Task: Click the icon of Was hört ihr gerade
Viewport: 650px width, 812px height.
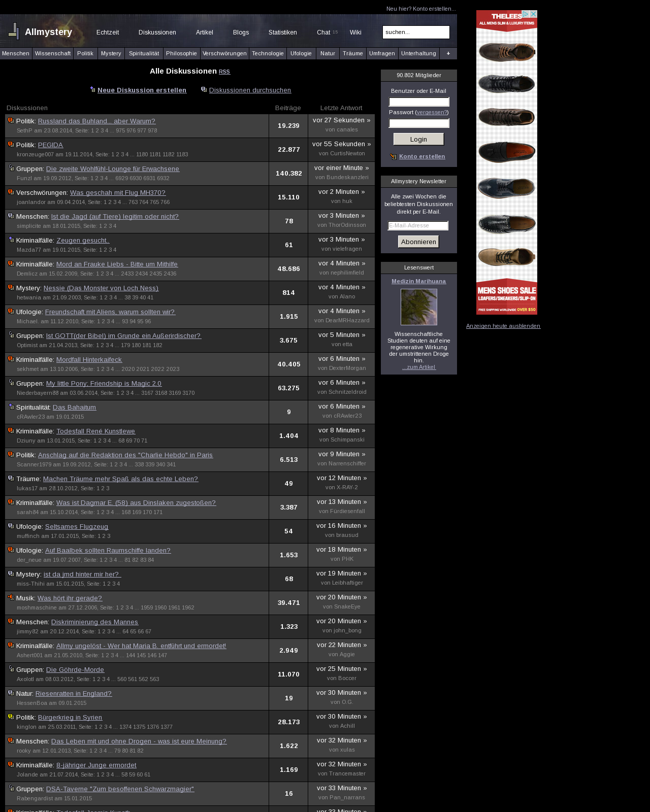Action: (x=11, y=597)
